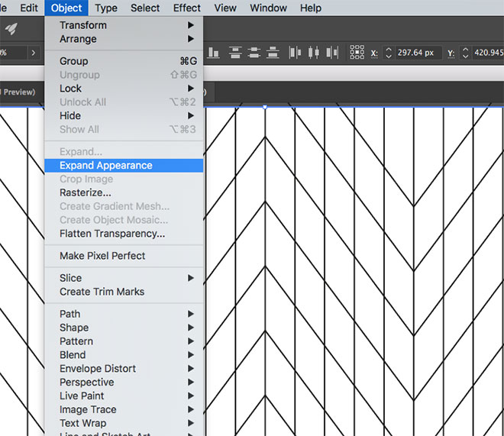The image size is (504, 436).
Task: Choose Expand Appearance from Object menu
Action: (106, 166)
